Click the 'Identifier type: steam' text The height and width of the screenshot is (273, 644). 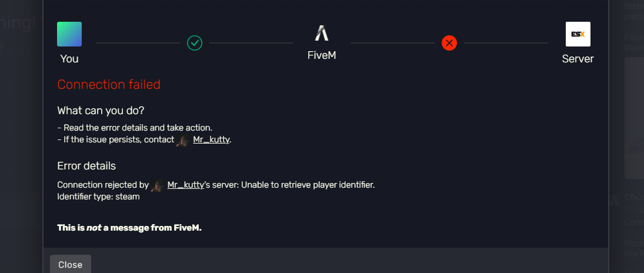pyautogui.click(x=98, y=197)
